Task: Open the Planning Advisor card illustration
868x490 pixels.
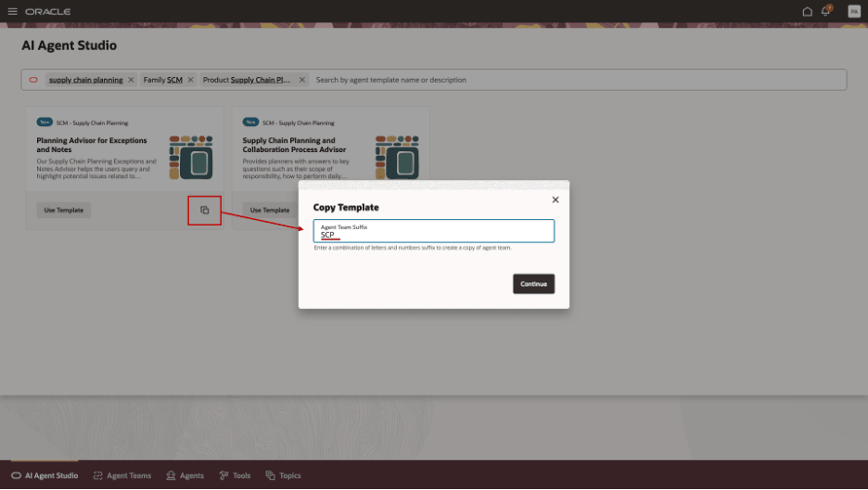Action: point(190,157)
